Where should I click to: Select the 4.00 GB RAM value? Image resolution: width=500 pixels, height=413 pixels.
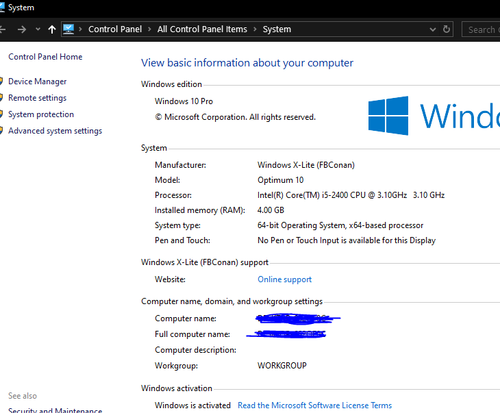pyautogui.click(x=271, y=210)
